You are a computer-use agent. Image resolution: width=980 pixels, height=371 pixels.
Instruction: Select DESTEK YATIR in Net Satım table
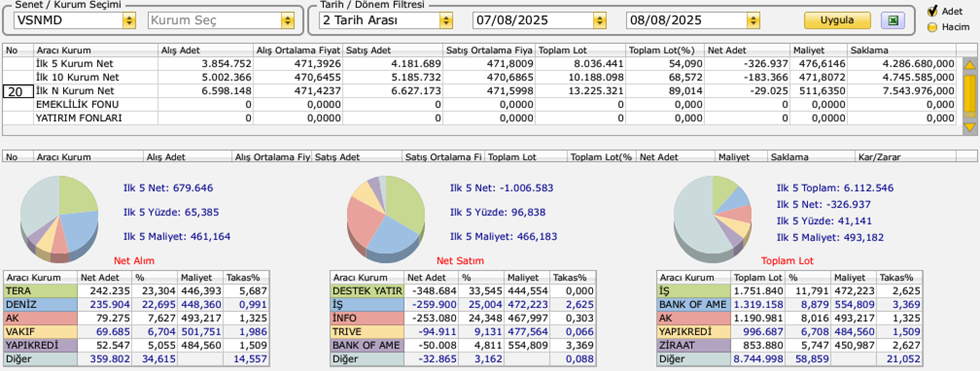tap(368, 290)
